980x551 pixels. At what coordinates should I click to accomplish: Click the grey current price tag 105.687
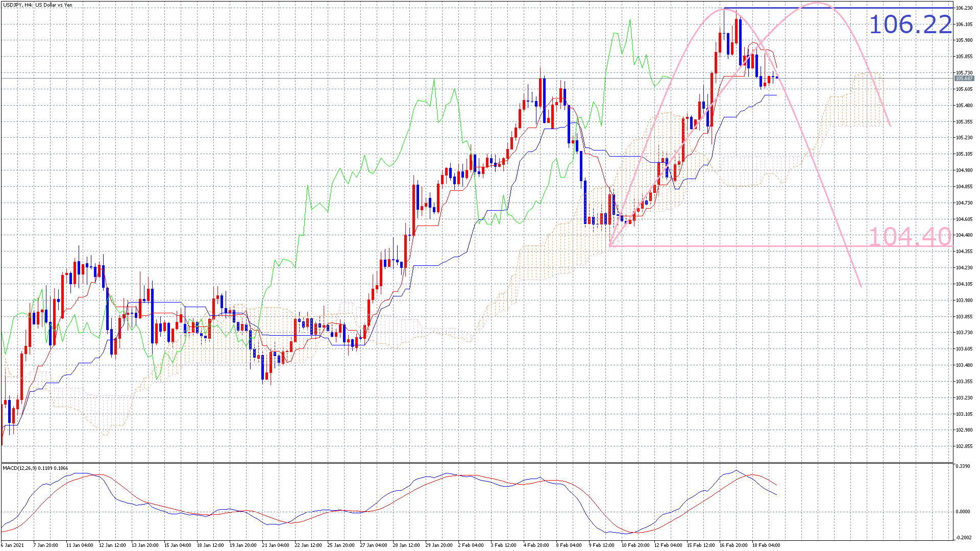tap(964, 79)
